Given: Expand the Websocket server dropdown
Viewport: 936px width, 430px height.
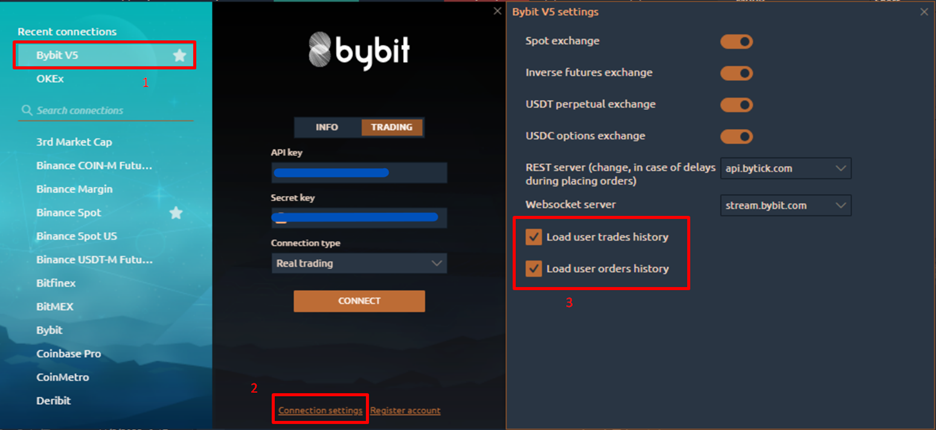Looking at the screenshot, I should [x=786, y=205].
